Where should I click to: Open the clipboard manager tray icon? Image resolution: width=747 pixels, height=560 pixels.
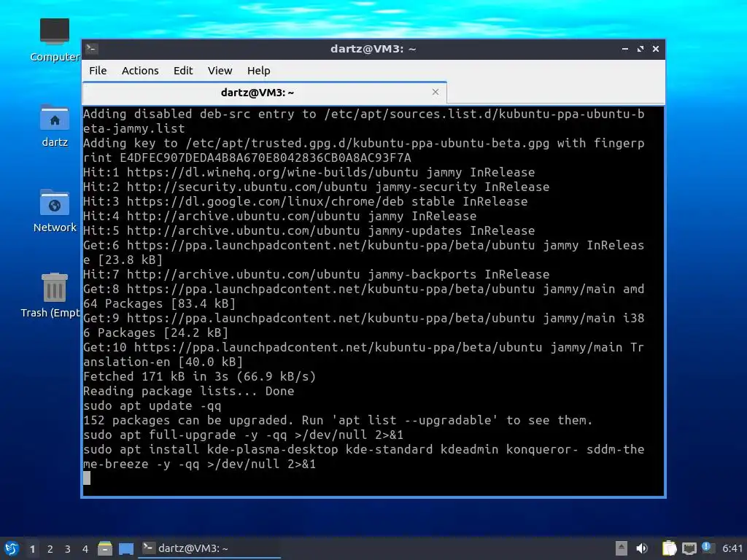coord(670,548)
